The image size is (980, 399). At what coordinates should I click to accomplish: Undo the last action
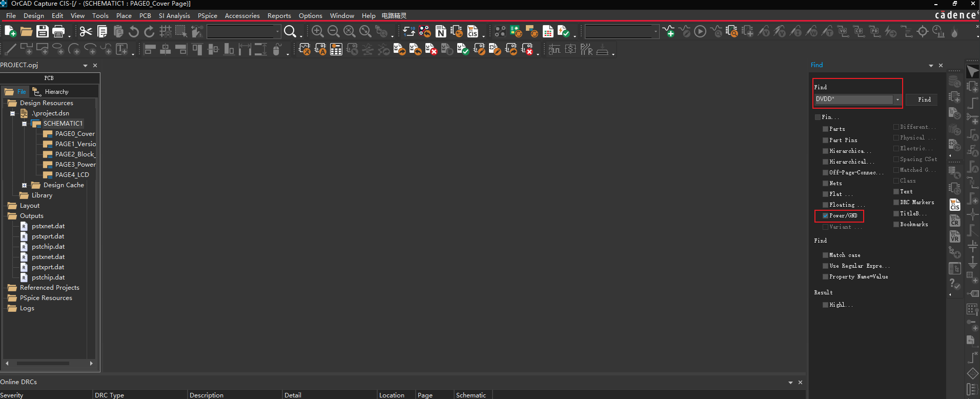pyautogui.click(x=134, y=31)
